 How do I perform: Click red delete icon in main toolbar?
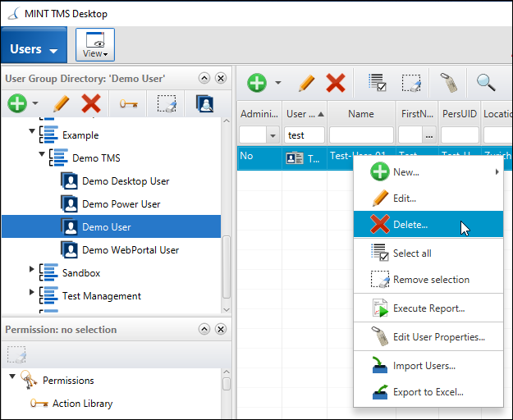point(336,83)
